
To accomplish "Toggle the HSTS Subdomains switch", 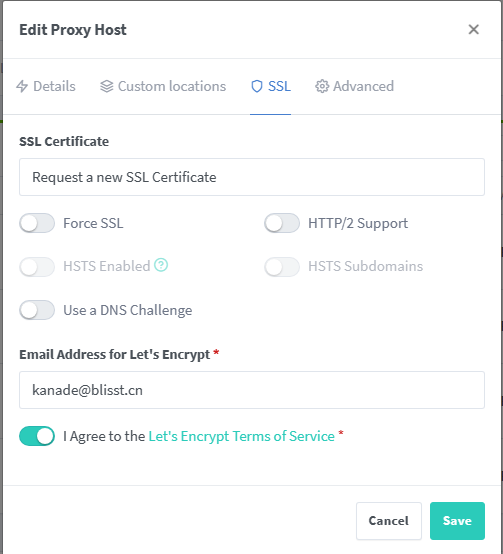I will (x=282, y=266).
